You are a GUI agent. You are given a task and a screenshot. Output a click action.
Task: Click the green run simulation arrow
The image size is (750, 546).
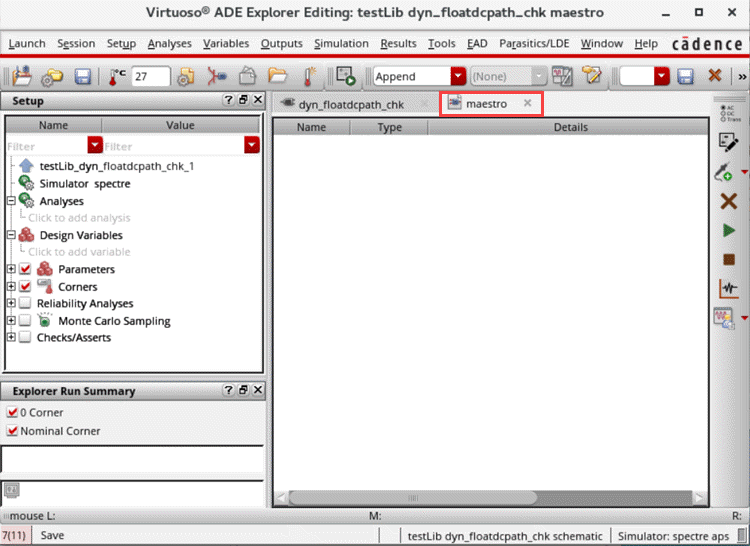point(728,230)
